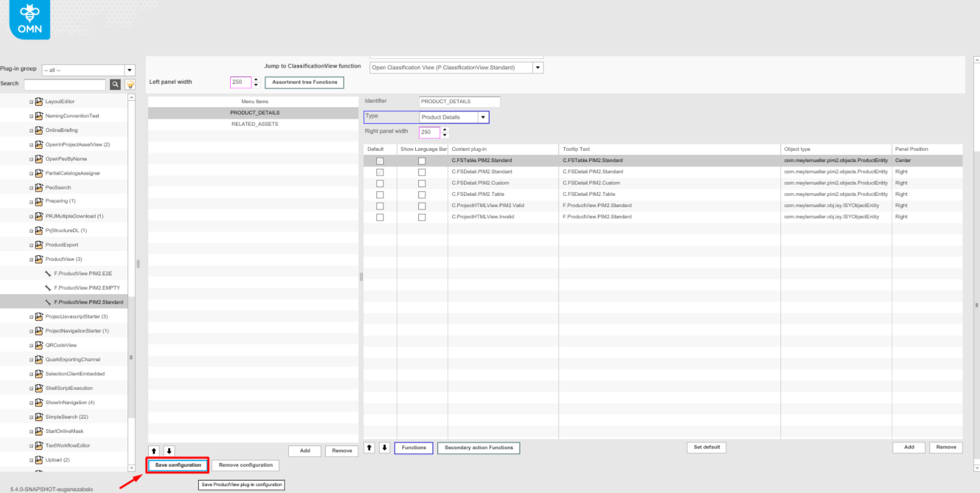980x493 pixels.
Task: Click the up-arrow icon beside the Functions button
Action: pyautogui.click(x=369, y=447)
